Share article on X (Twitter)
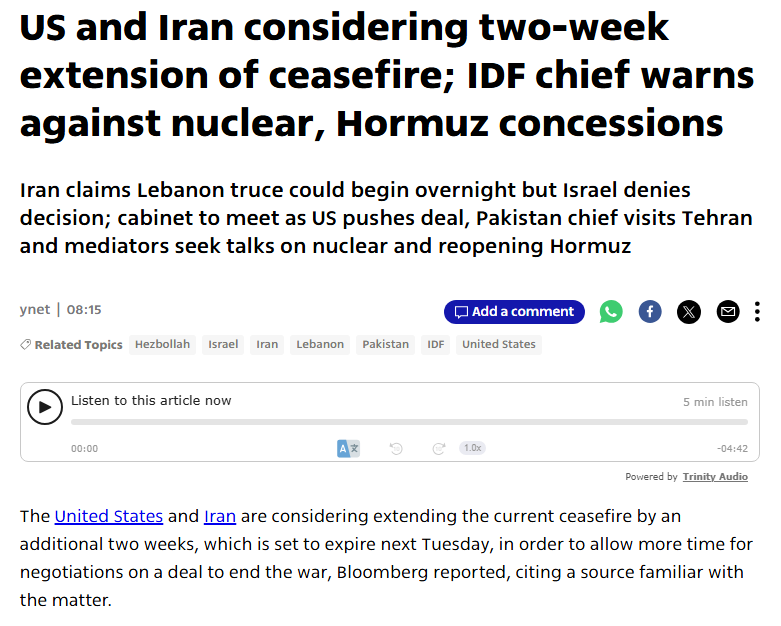Screen dimensions: 781x626 (689, 311)
